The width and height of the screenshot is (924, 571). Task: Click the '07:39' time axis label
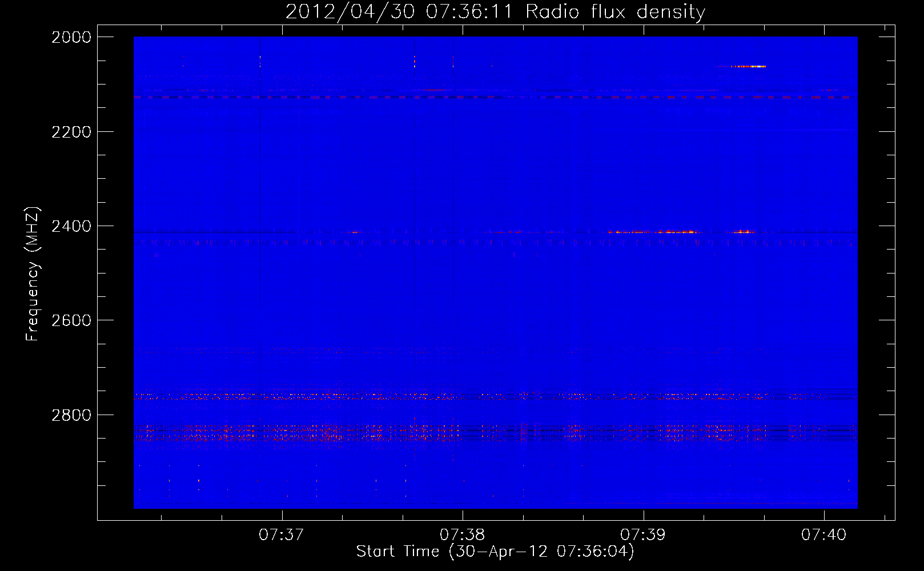(x=643, y=534)
